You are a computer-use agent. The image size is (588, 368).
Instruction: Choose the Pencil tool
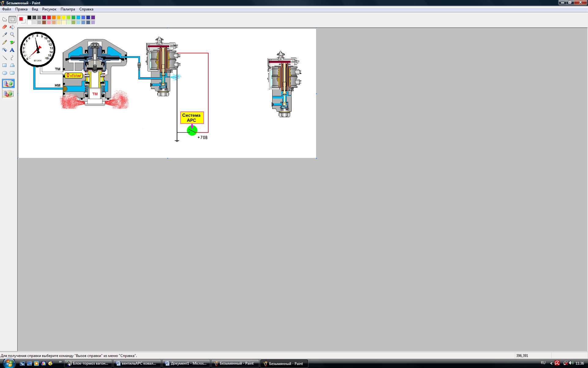tap(5, 42)
